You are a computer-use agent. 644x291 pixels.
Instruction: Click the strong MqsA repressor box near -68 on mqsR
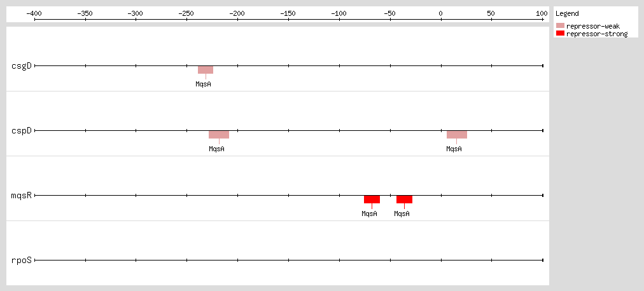tap(372, 200)
